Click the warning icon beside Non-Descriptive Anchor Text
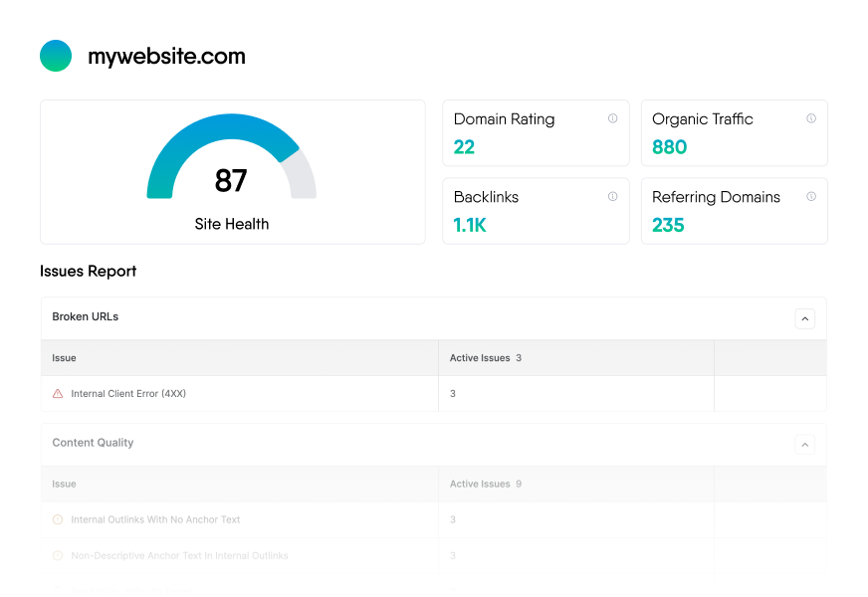 coord(58,555)
